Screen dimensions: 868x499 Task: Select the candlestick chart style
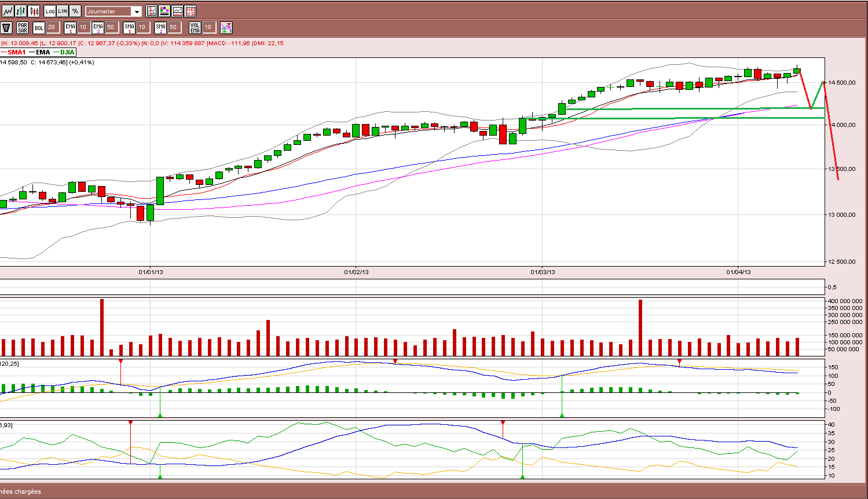point(34,11)
